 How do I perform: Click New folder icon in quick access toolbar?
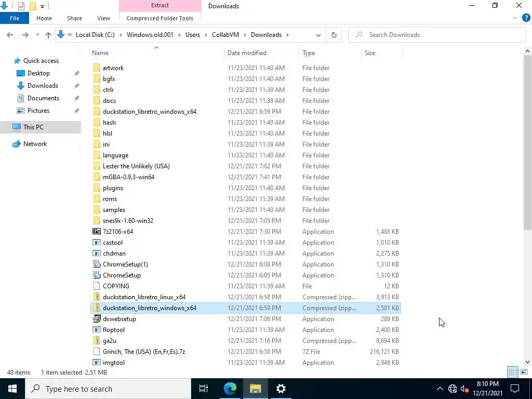coord(33,6)
